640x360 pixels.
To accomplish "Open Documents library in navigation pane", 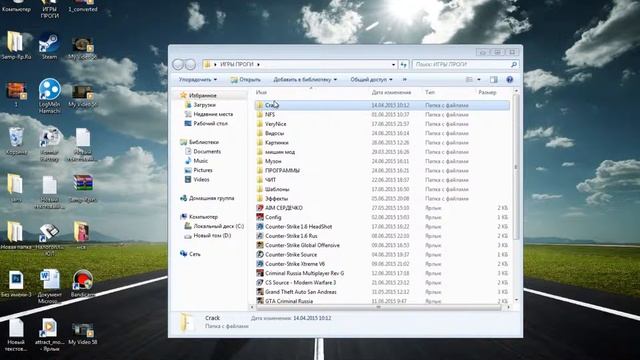I will [207, 151].
